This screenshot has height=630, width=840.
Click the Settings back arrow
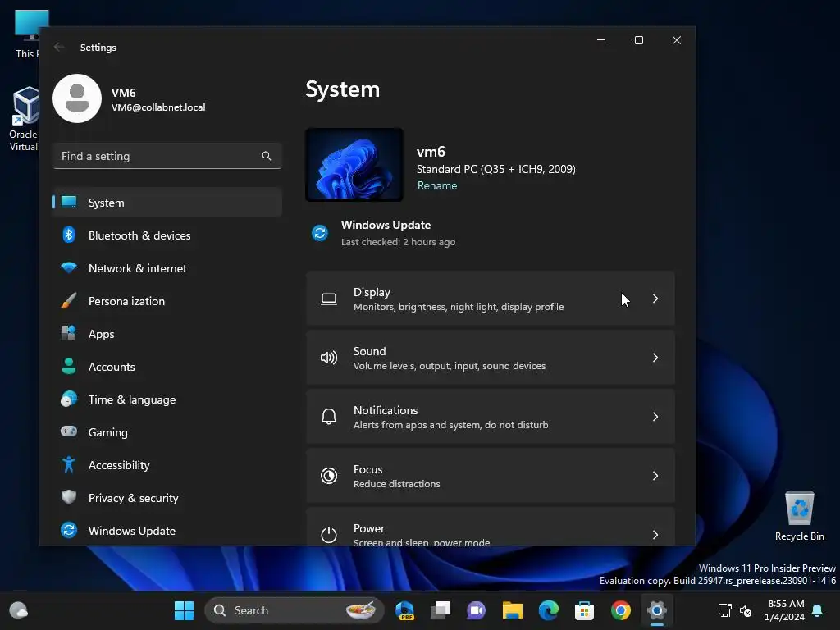59,47
